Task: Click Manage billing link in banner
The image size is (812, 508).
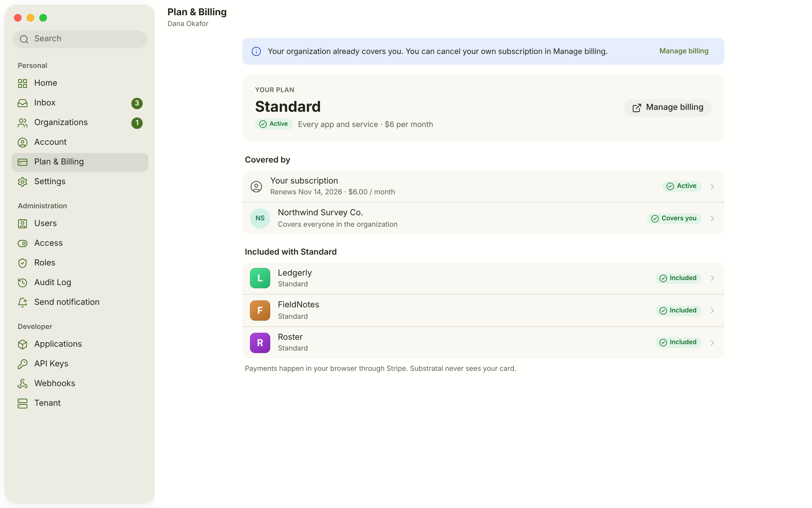Action: (x=684, y=51)
